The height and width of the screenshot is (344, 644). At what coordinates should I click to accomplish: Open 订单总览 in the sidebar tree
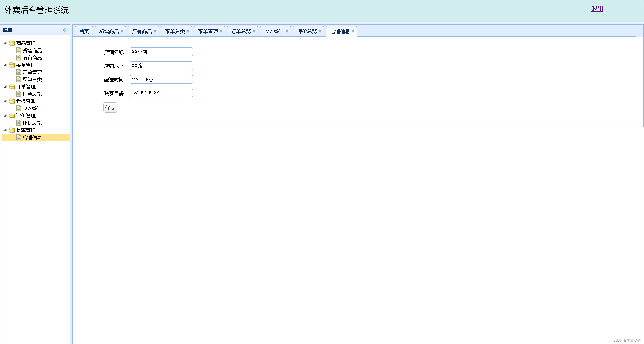(x=32, y=94)
